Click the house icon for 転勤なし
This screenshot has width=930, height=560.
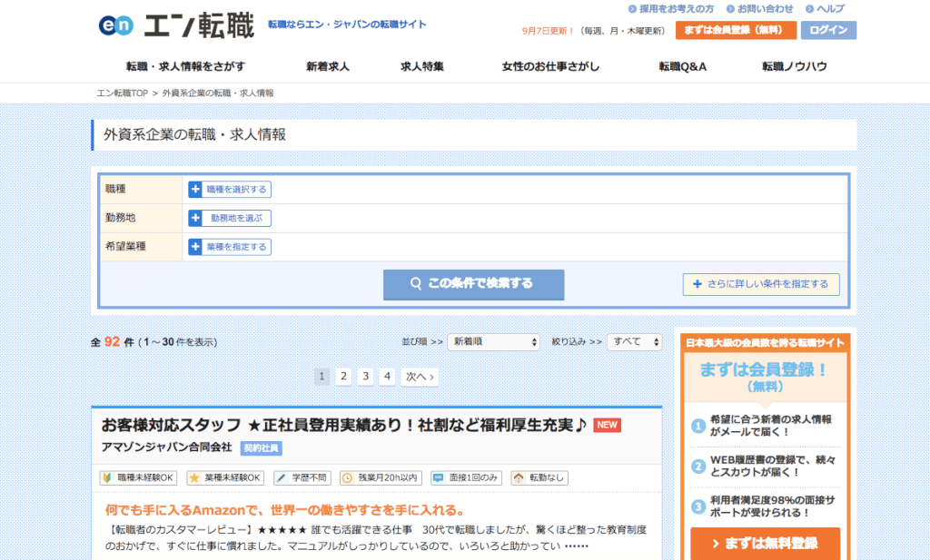click(519, 477)
